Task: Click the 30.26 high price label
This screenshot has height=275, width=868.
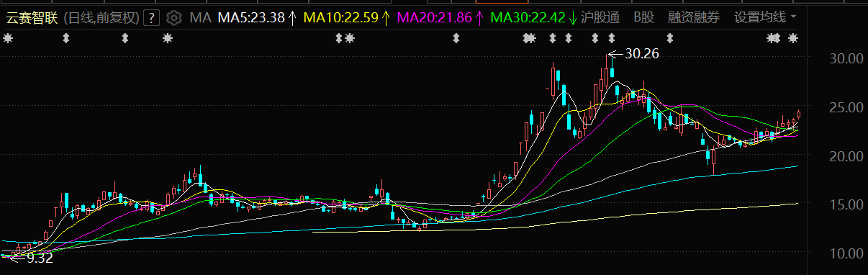Action: (642, 53)
